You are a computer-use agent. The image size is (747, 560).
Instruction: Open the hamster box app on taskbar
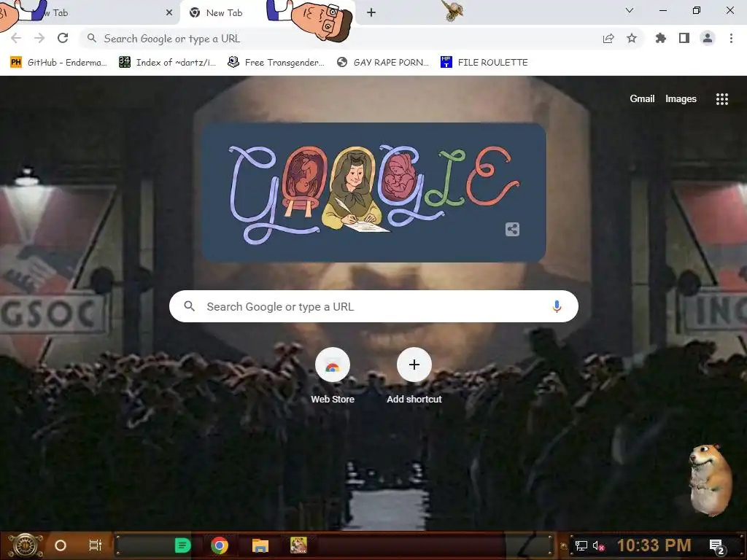298,545
